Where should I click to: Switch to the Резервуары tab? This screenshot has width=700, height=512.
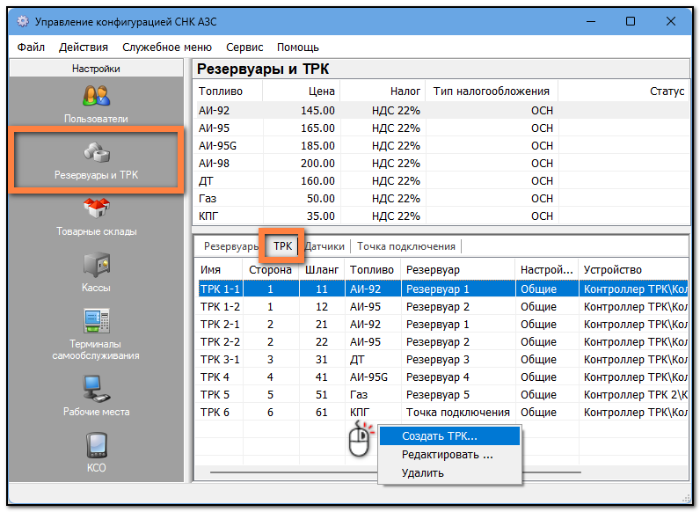(231, 246)
